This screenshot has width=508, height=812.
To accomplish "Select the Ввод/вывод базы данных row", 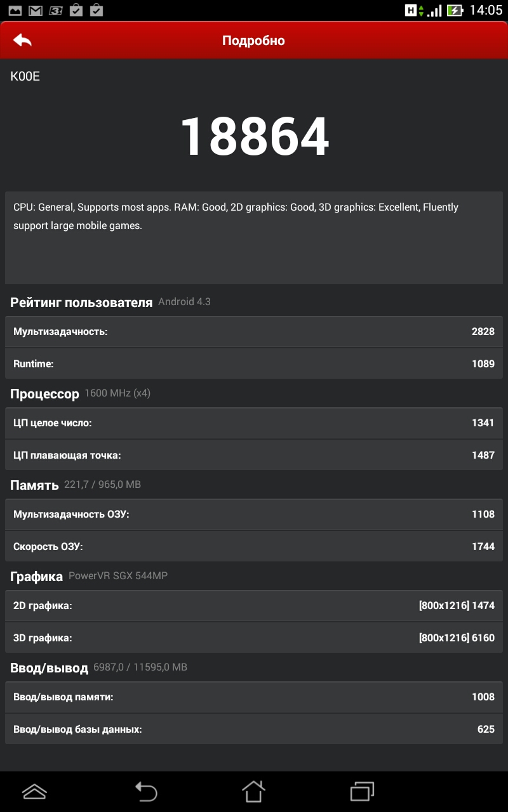I will coord(254,729).
